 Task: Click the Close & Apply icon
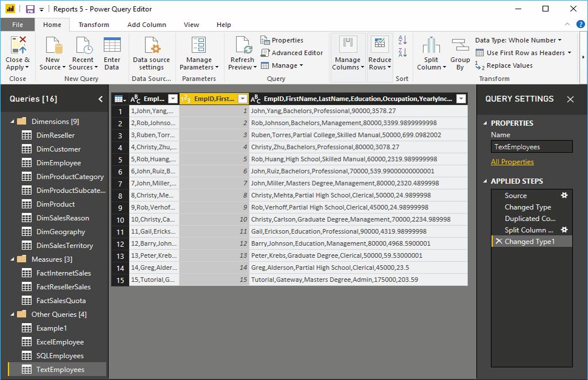click(x=18, y=45)
